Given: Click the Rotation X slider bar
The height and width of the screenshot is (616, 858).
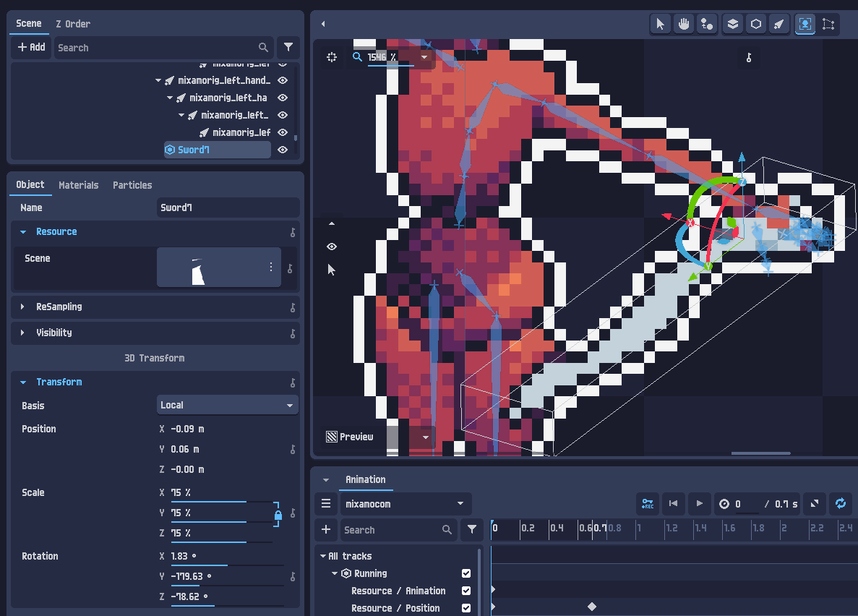Looking at the screenshot, I should 227,565.
